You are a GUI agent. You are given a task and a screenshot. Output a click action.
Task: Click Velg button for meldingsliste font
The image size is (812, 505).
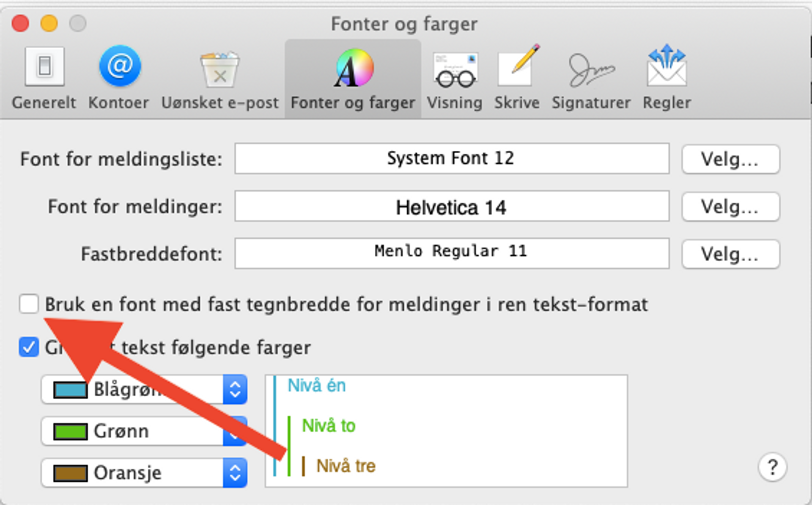coord(730,159)
